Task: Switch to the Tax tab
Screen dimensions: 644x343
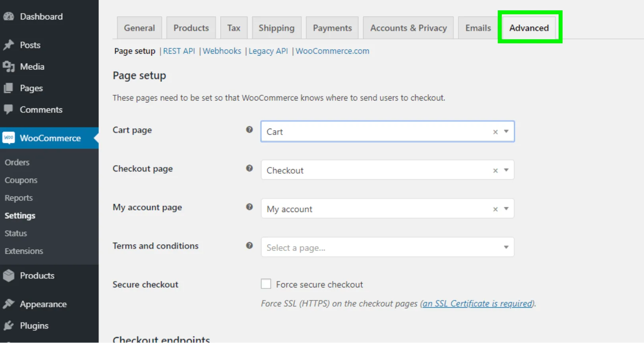Action: (x=234, y=28)
